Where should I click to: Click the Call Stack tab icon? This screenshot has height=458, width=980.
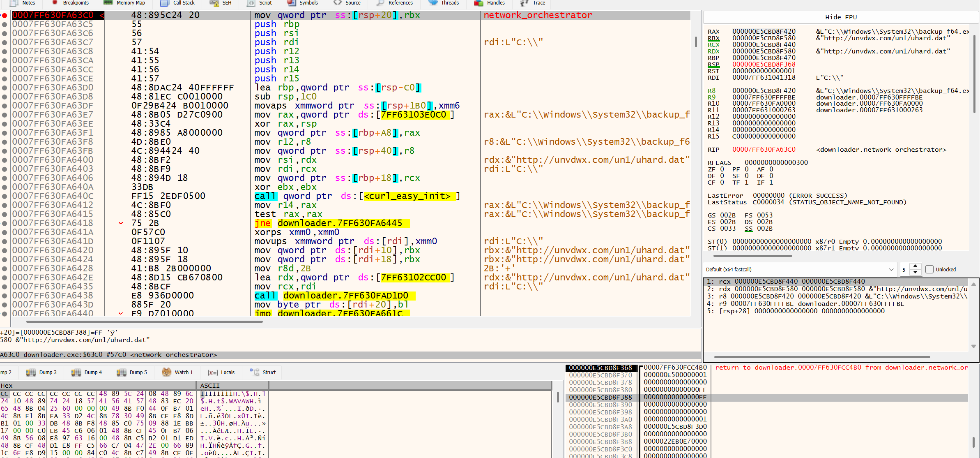point(165,3)
